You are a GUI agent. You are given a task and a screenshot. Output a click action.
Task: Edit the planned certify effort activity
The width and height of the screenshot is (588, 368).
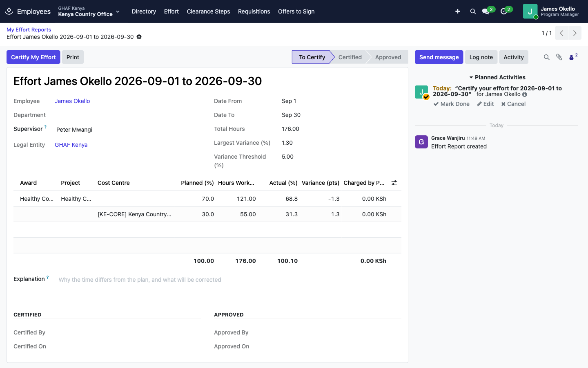pos(486,104)
